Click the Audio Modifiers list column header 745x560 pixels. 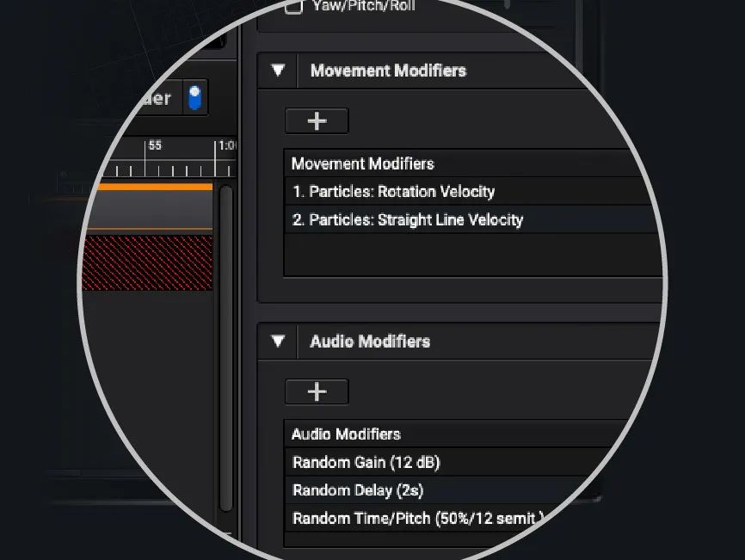click(x=347, y=434)
